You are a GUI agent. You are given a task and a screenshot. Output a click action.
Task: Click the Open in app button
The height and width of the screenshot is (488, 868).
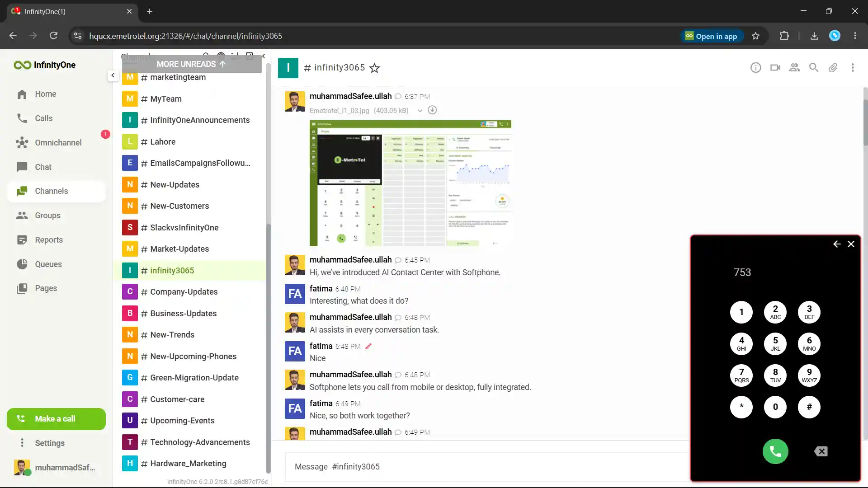click(711, 36)
